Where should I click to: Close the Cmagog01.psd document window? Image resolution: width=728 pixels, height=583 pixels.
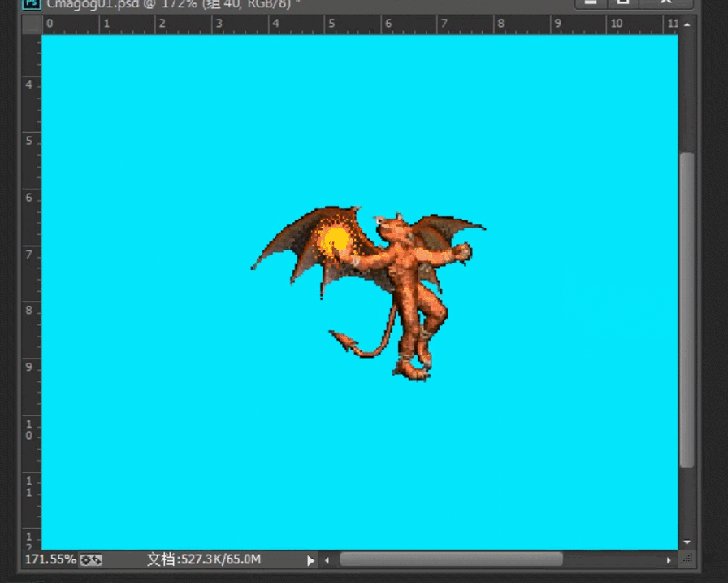[x=665, y=2]
